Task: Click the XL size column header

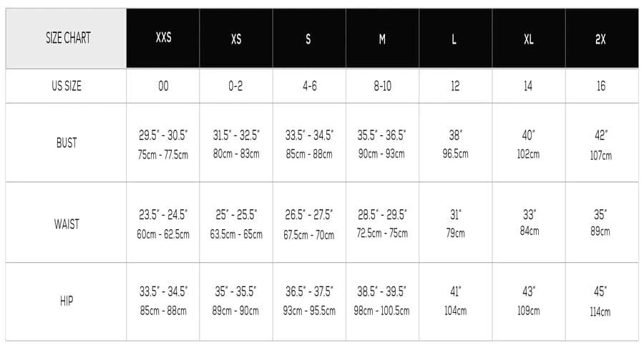Action: pyautogui.click(x=529, y=38)
